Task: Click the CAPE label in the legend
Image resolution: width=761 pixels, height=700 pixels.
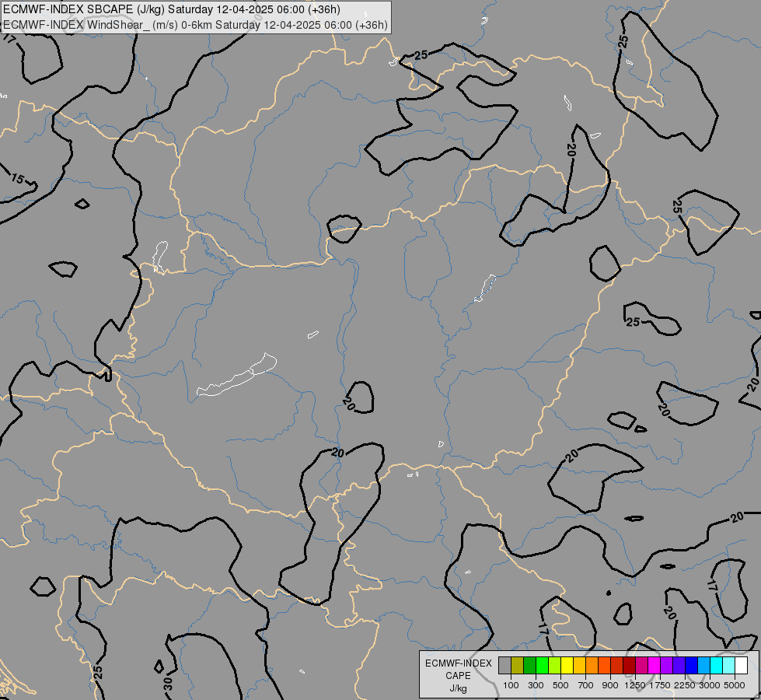Action: (x=458, y=676)
